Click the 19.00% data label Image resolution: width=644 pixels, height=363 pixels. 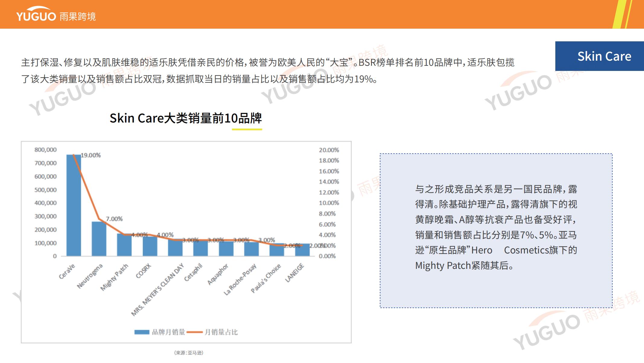point(91,155)
